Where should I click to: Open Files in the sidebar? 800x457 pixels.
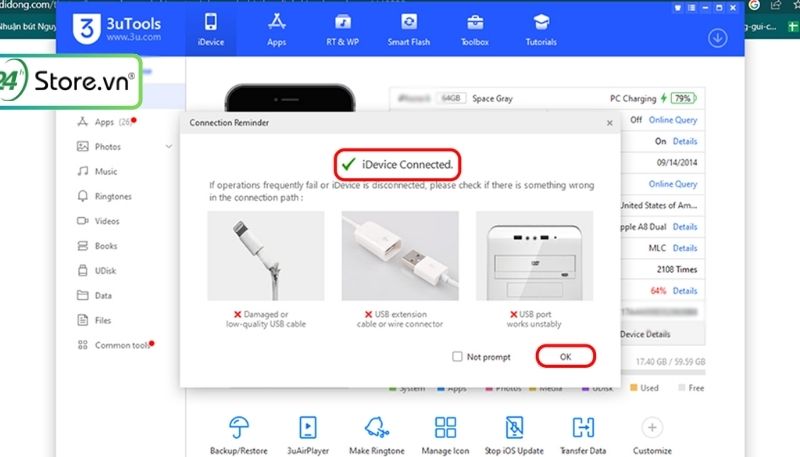[103, 320]
